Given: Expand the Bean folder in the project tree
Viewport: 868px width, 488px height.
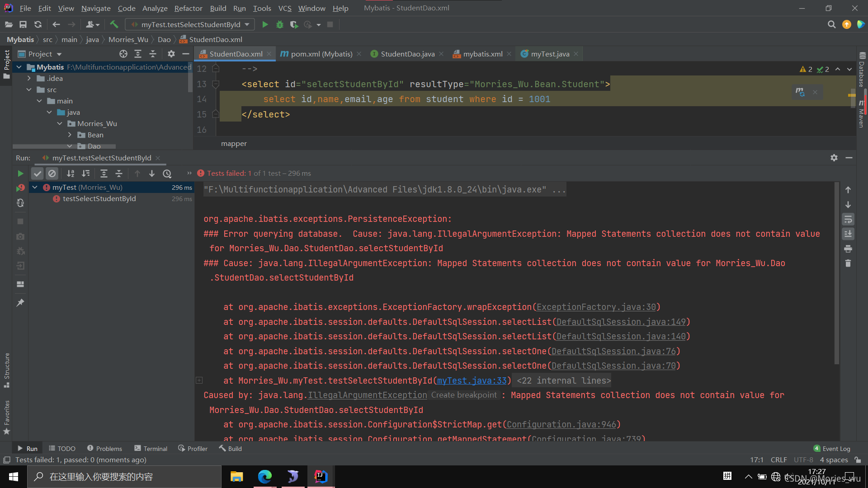Looking at the screenshot, I should point(70,135).
